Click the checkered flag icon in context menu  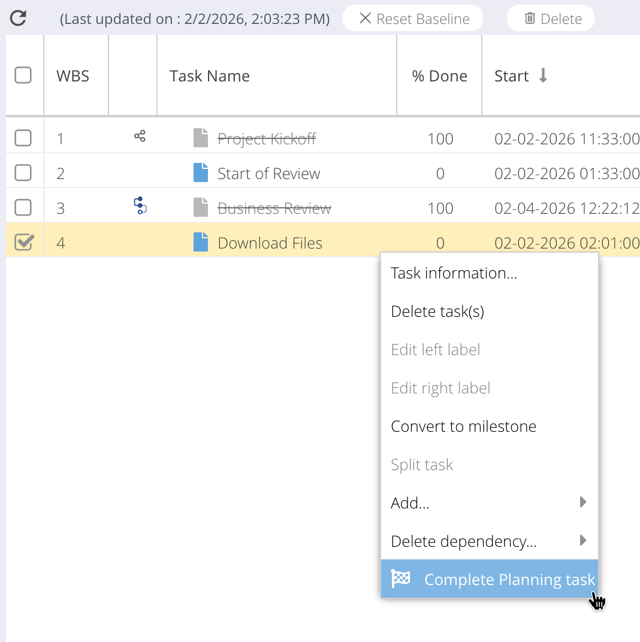[x=400, y=579]
